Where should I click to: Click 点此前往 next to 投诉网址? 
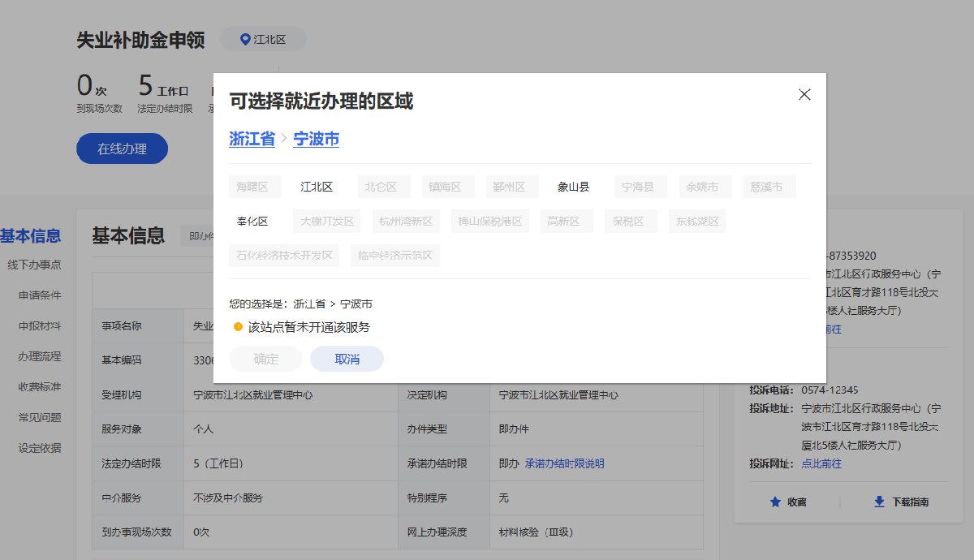(x=821, y=463)
